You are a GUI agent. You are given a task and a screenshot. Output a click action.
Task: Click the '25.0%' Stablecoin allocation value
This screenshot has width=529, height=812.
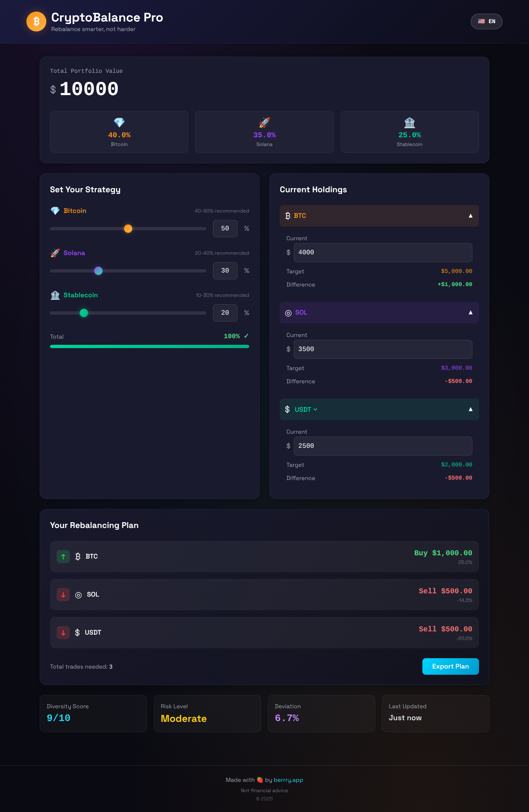click(410, 135)
